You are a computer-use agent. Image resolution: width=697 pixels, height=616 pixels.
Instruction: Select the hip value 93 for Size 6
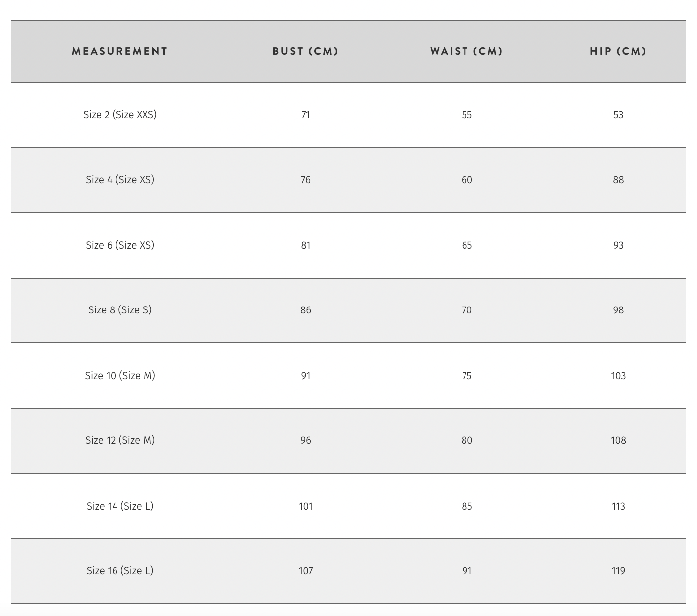(618, 246)
